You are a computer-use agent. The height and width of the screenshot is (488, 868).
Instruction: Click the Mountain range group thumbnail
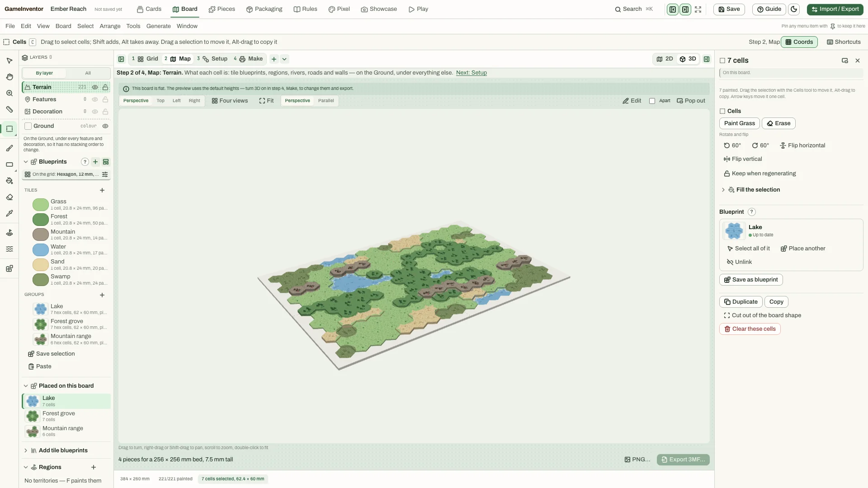tap(40, 339)
